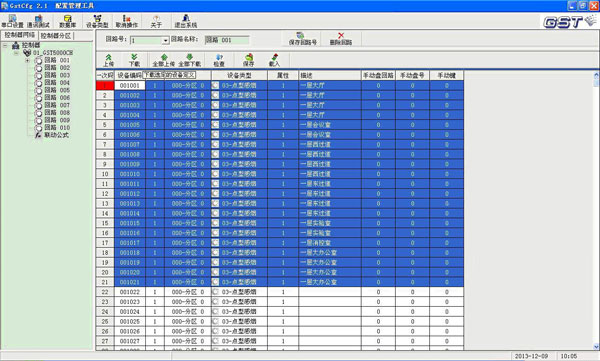This screenshot has height=361, width=600.
Task: Click description cell of row 001017
Action: tap(329, 242)
